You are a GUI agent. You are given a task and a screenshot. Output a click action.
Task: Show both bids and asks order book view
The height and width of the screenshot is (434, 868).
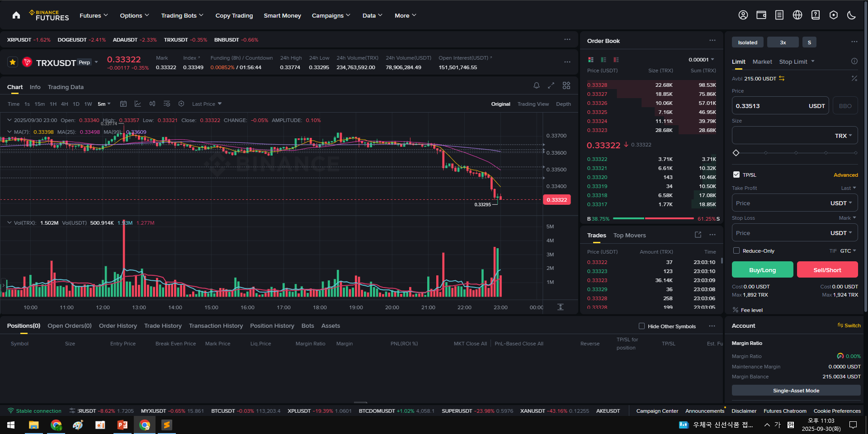pos(590,60)
